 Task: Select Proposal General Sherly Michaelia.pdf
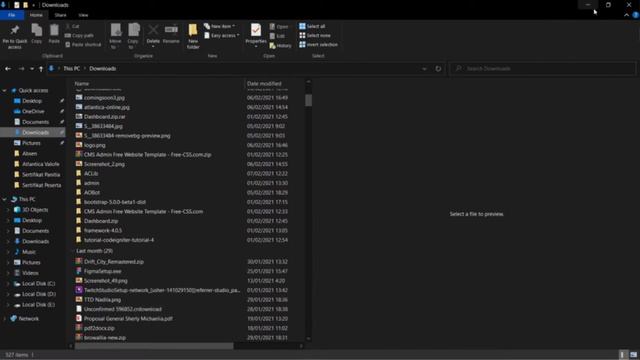[x=128, y=319]
